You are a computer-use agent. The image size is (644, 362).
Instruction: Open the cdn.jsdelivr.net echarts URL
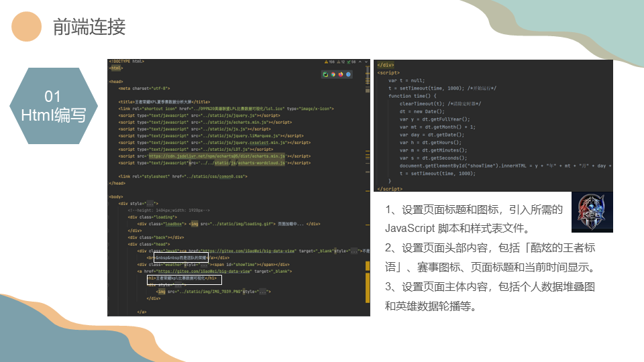pos(217,156)
